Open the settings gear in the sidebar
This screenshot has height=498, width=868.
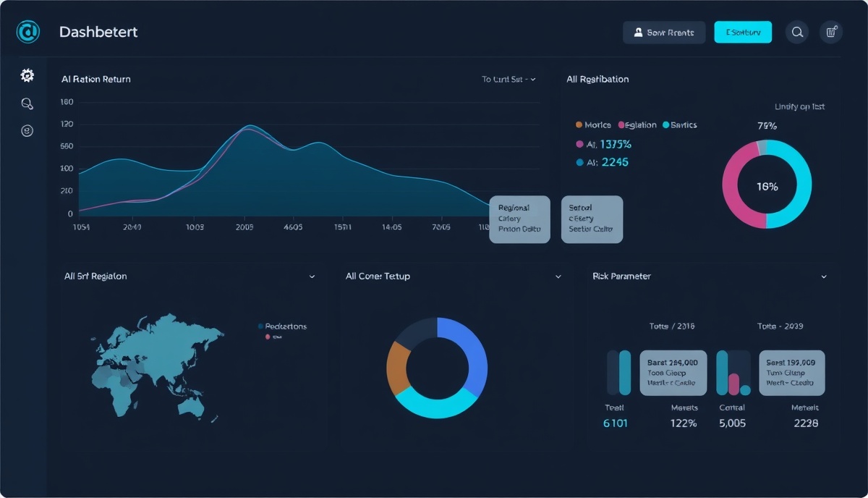coord(27,75)
